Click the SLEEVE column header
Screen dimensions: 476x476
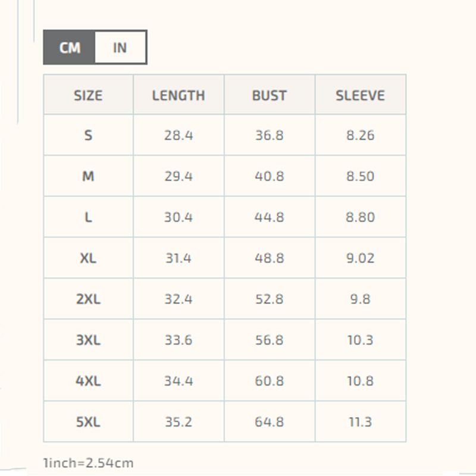[361, 95]
